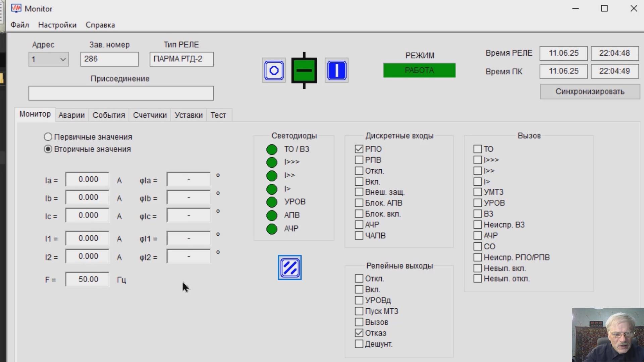Screen dimensions: 644x362
Task: Toggle the РПВ discrete input checkbox
Action: [359, 160]
